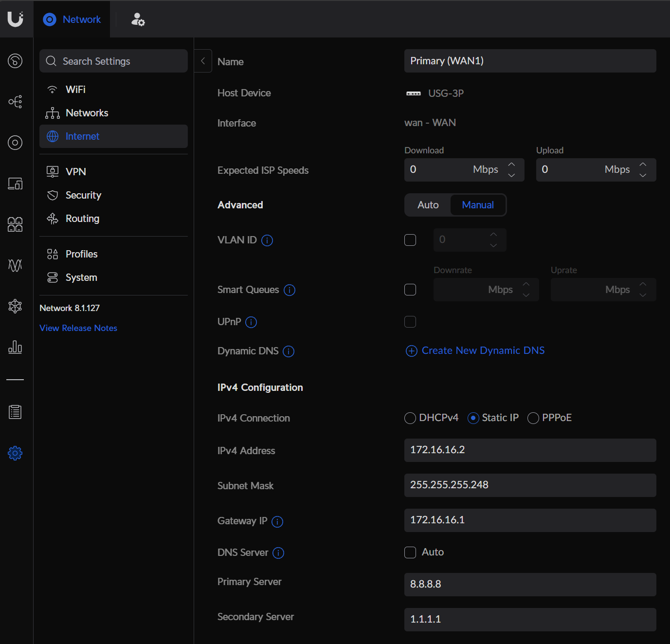Viewport: 670px width, 644px height.
Task: Enable the Smart Queues checkbox
Action: [x=410, y=290]
